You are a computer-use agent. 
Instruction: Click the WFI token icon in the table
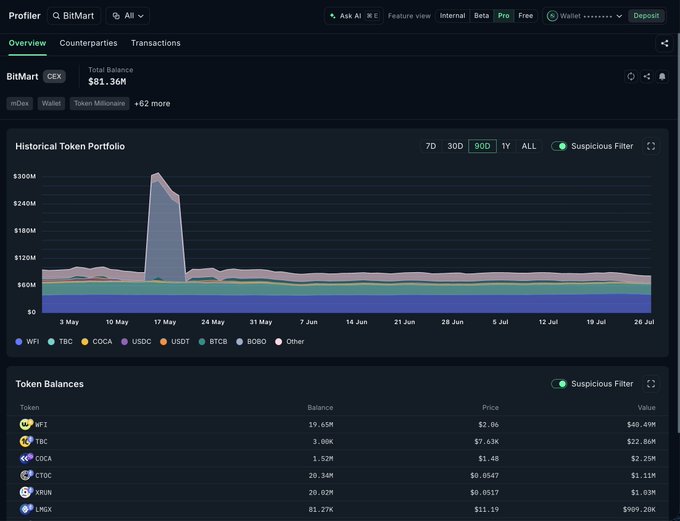pyautogui.click(x=26, y=424)
